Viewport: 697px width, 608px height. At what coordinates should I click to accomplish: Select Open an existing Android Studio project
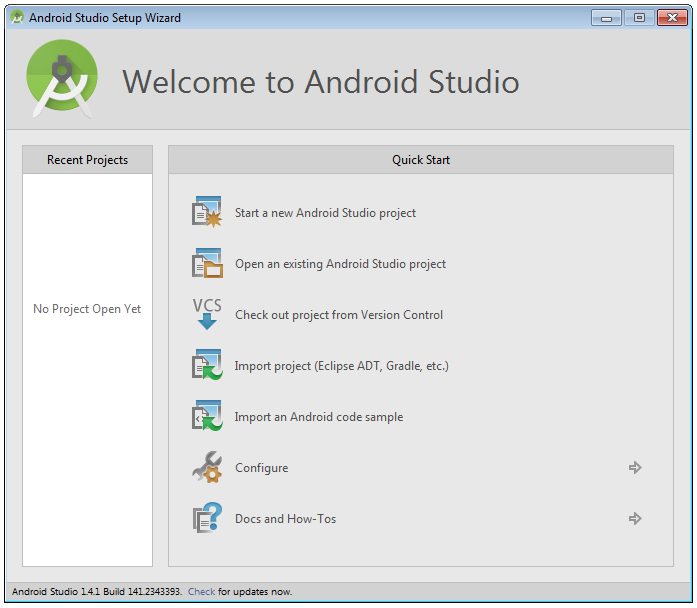[340, 264]
